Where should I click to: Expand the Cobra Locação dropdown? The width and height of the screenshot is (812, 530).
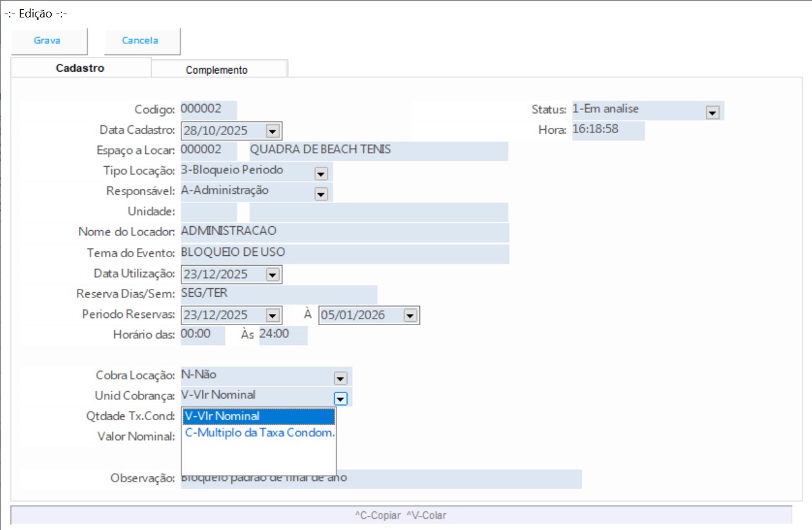pyautogui.click(x=340, y=378)
